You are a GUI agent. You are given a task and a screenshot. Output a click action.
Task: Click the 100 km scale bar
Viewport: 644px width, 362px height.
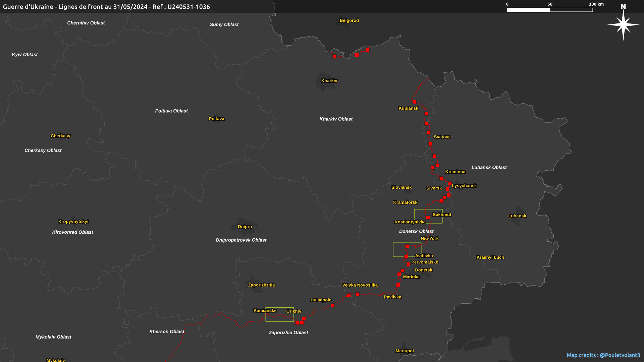[550, 10]
